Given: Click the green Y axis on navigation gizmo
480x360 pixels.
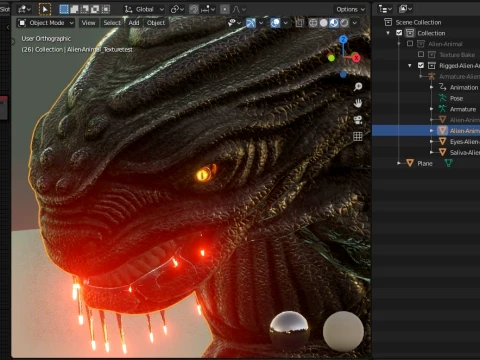Looking at the screenshot, I should 331,58.
